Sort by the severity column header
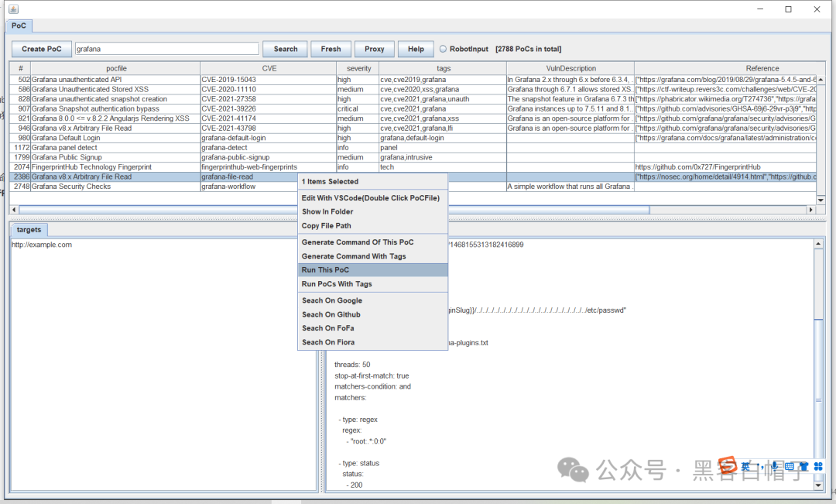Viewport: 836px width, 504px height. 358,68
